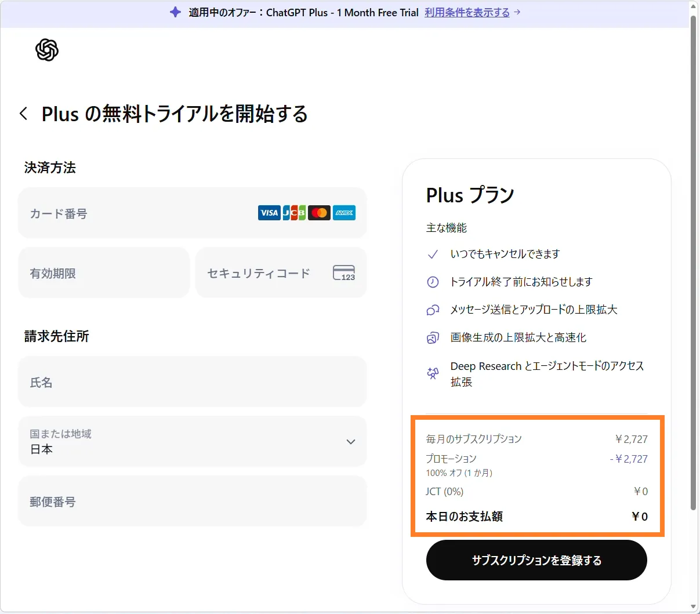Click the CVC card icon in security code field

344,273
